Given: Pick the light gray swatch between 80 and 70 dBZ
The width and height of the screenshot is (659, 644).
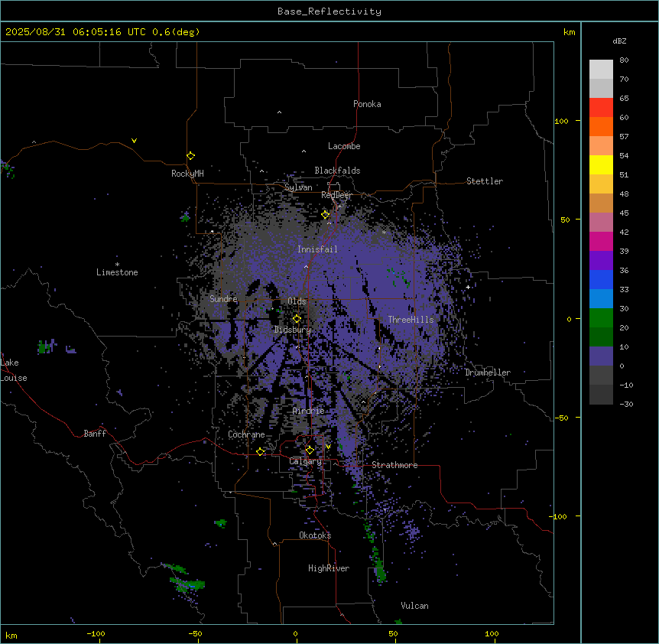Looking at the screenshot, I should [601, 70].
